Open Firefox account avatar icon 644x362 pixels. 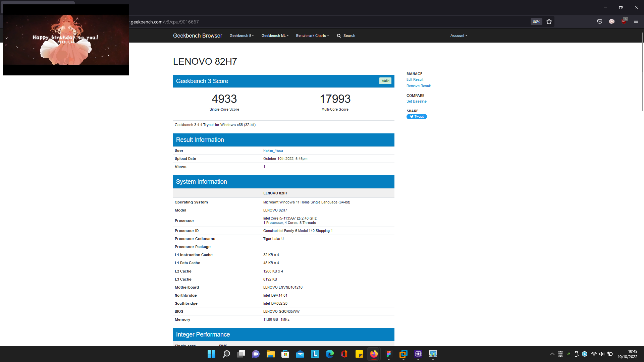click(x=612, y=21)
